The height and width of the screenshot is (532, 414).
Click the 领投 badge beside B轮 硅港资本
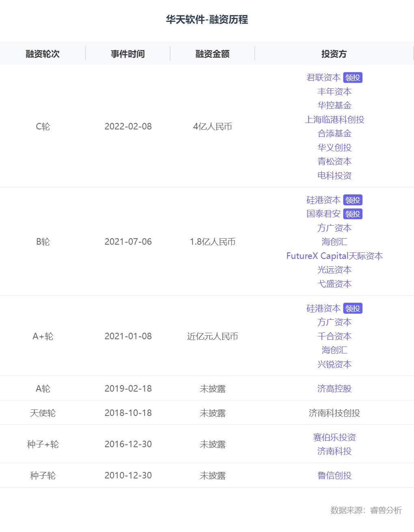(x=353, y=200)
